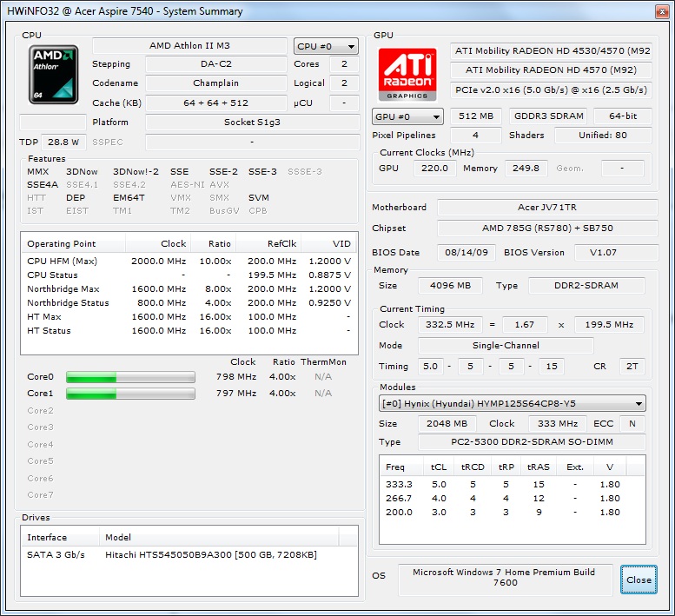Select the 200.0 frequency timing row
Viewport: 675px width, 616px height.
(512, 513)
